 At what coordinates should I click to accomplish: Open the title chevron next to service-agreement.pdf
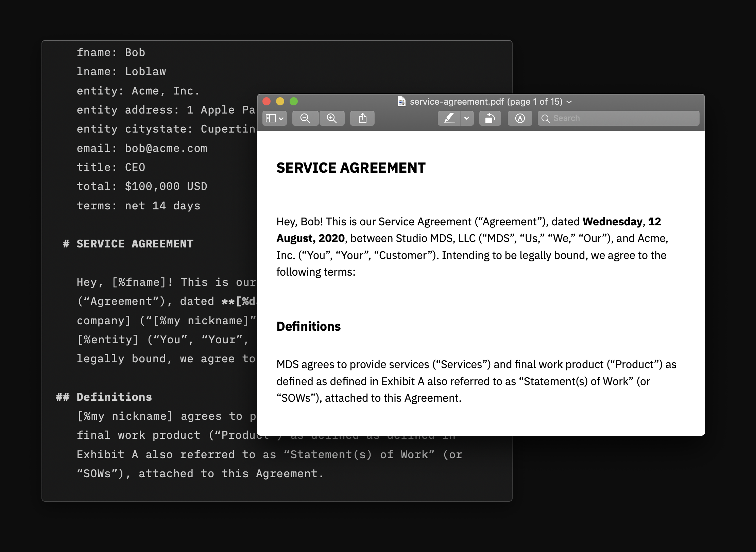(x=569, y=102)
